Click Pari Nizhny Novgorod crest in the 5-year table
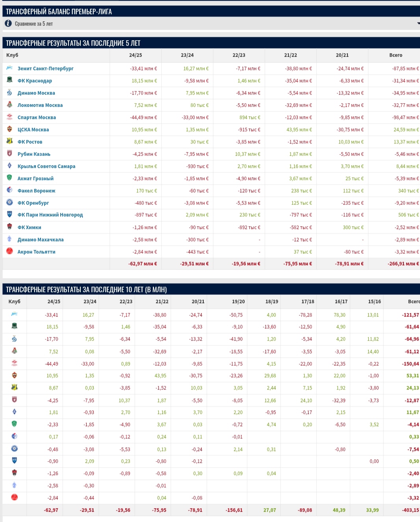This screenshot has height=522, width=420. pos(9,214)
